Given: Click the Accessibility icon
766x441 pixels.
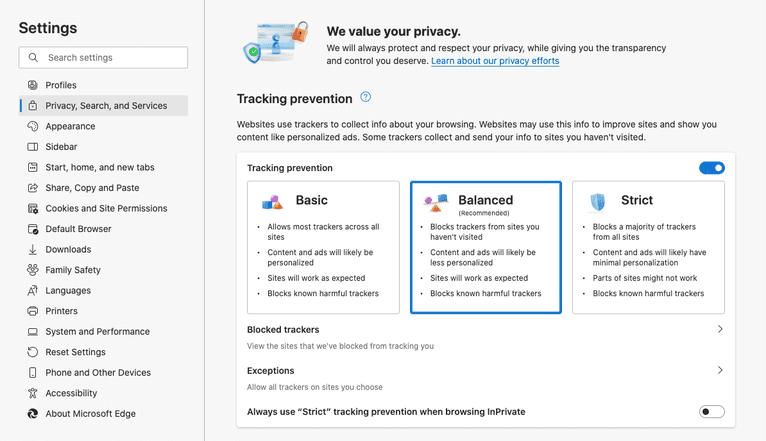Looking at the screenshot, I should tap(33, 393).
